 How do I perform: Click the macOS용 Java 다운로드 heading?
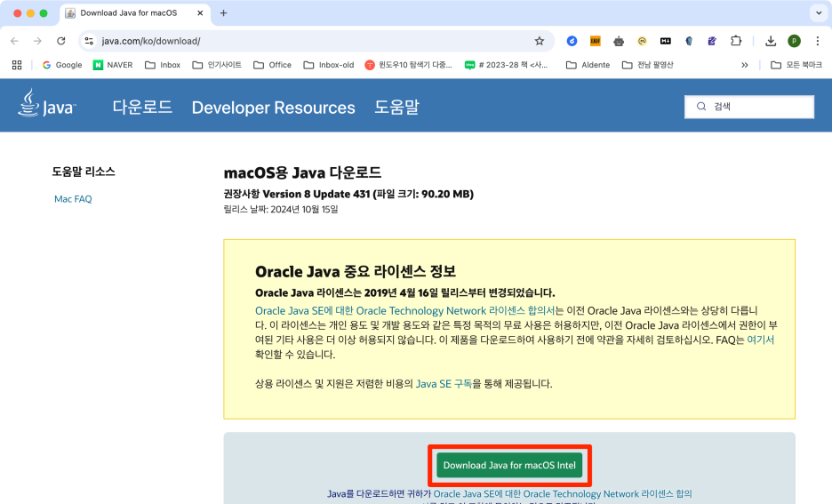tap(302, 172)
